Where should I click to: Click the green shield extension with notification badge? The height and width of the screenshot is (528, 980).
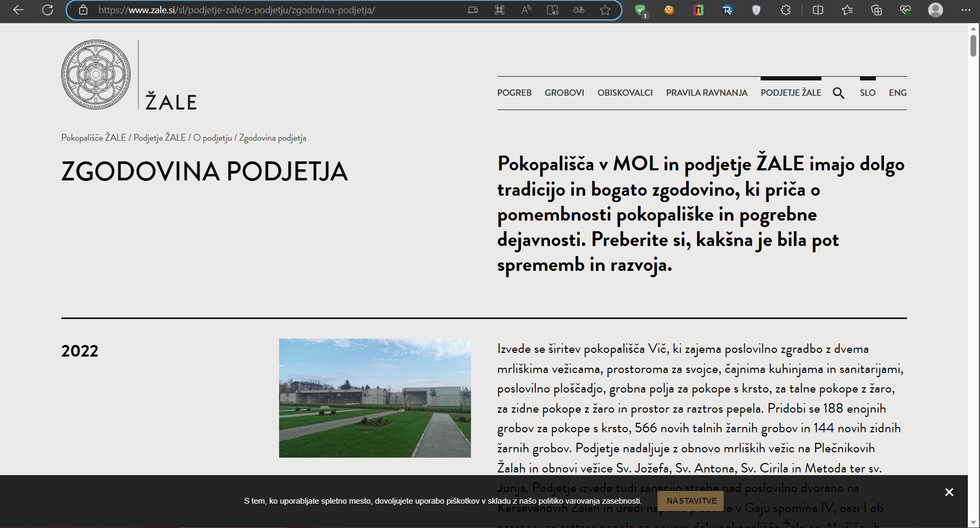tap(641, 10)
